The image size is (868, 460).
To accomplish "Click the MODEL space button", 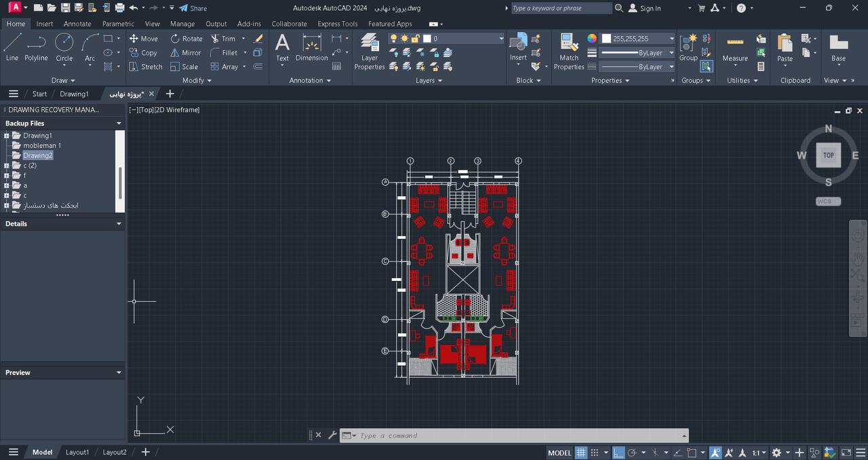I will tap(559, 453).
